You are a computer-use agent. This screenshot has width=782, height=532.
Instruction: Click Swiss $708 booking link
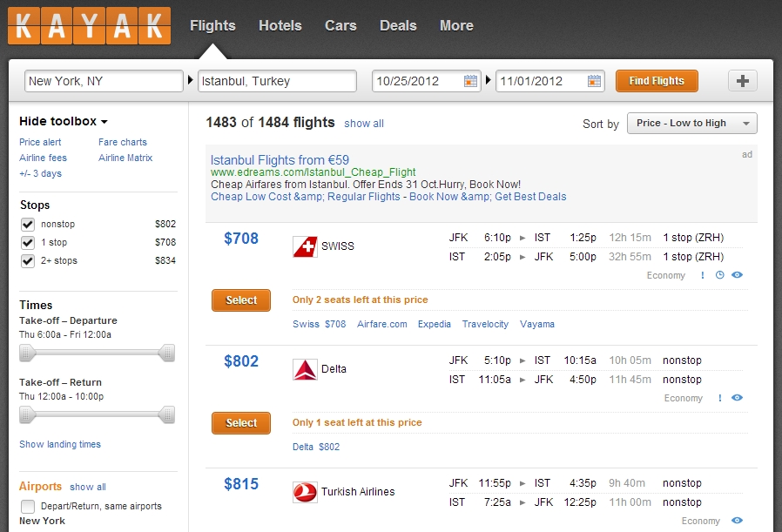click(320, 324)
